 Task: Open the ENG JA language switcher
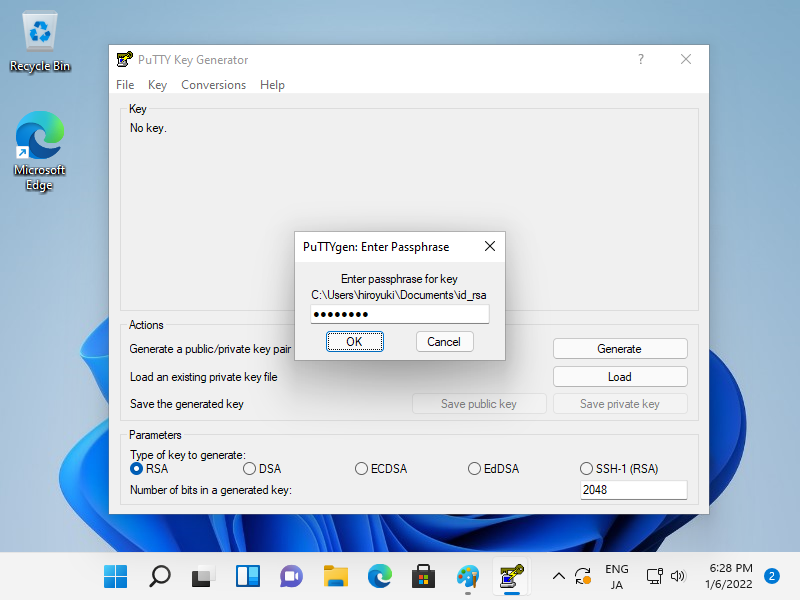pos(617,576)
